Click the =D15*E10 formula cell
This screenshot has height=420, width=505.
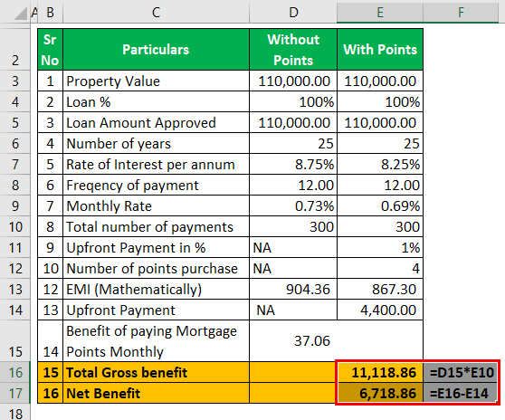click(461, 372)
